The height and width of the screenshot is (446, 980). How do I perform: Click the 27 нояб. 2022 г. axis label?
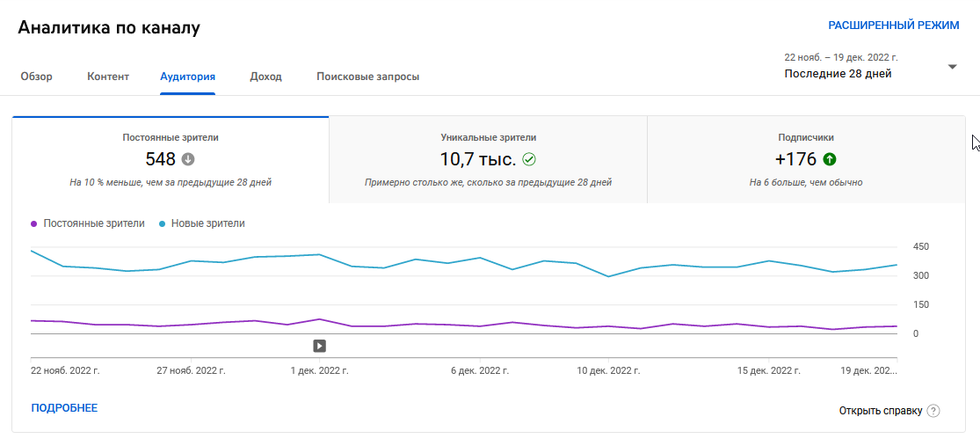191,370
